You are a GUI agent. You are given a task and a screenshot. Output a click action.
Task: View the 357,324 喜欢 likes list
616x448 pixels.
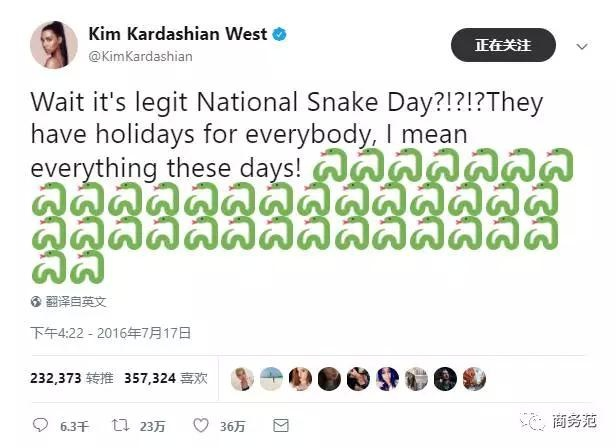tap(166, 378)
